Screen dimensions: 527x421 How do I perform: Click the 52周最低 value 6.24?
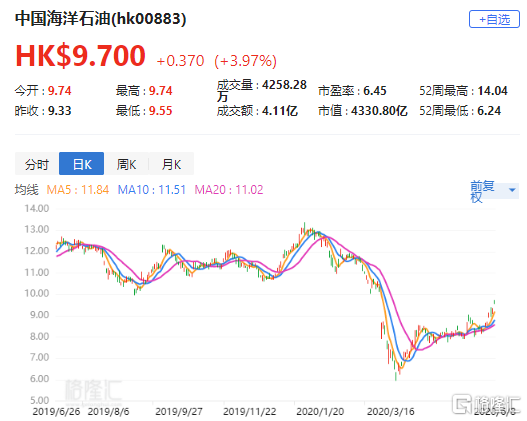[489, 111]
